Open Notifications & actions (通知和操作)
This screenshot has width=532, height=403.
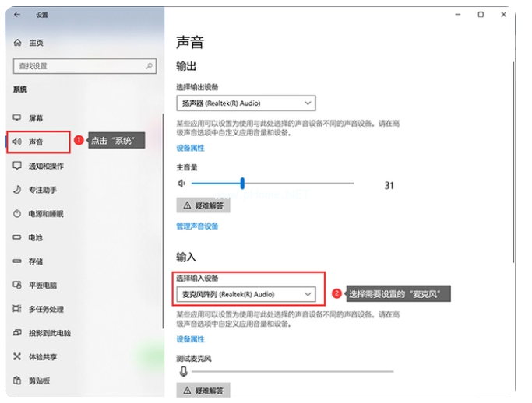[x=45, y=166]
